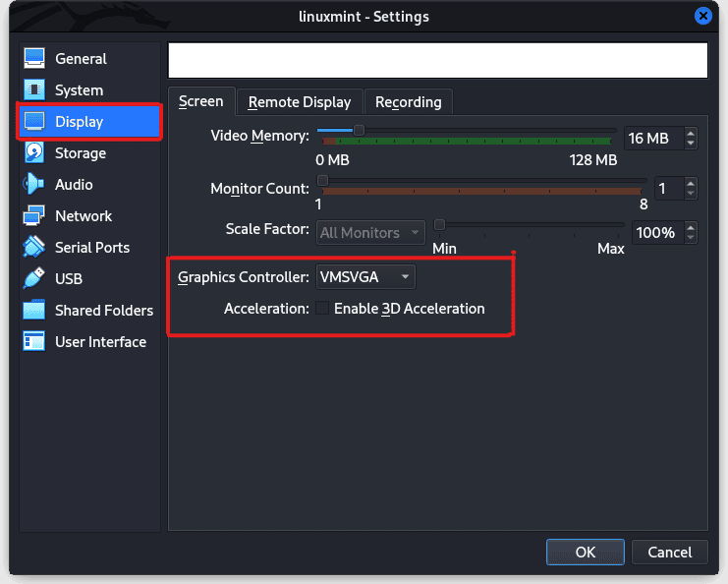Decrease Monitor Count with the down arrow

click(691, 194)
